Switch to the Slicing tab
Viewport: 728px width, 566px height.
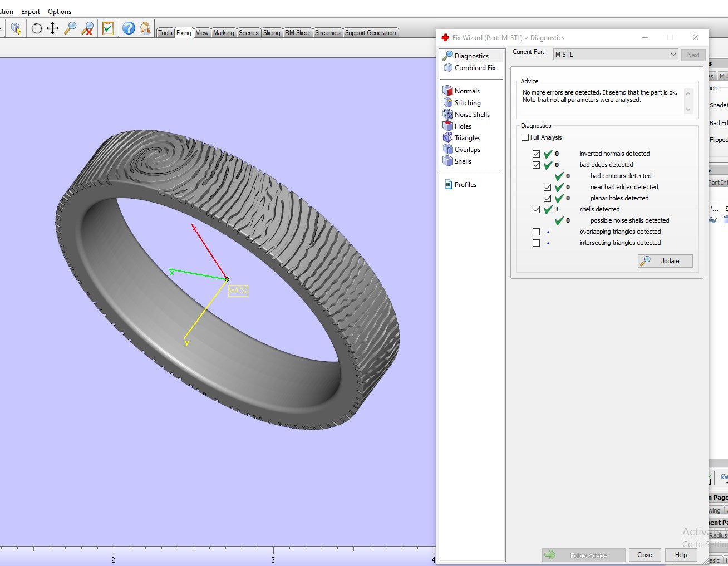coord(272,33)
